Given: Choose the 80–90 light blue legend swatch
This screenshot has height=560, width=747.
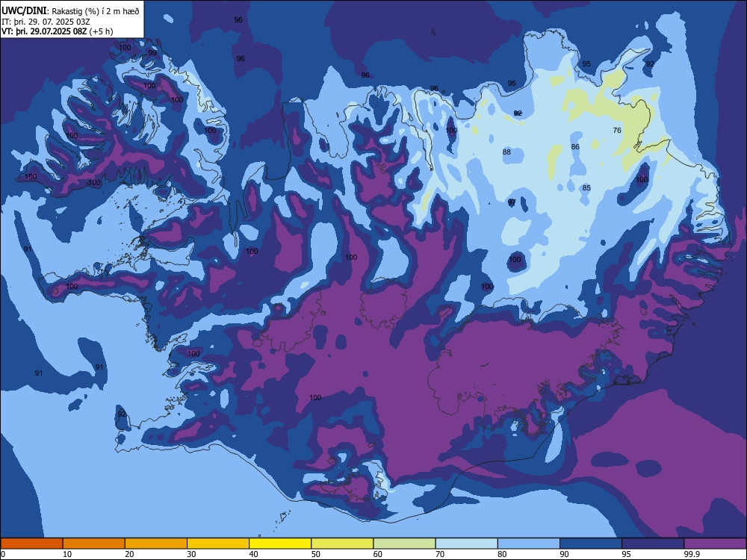Looking at the screenshot, I should click(x=529, y=544).
